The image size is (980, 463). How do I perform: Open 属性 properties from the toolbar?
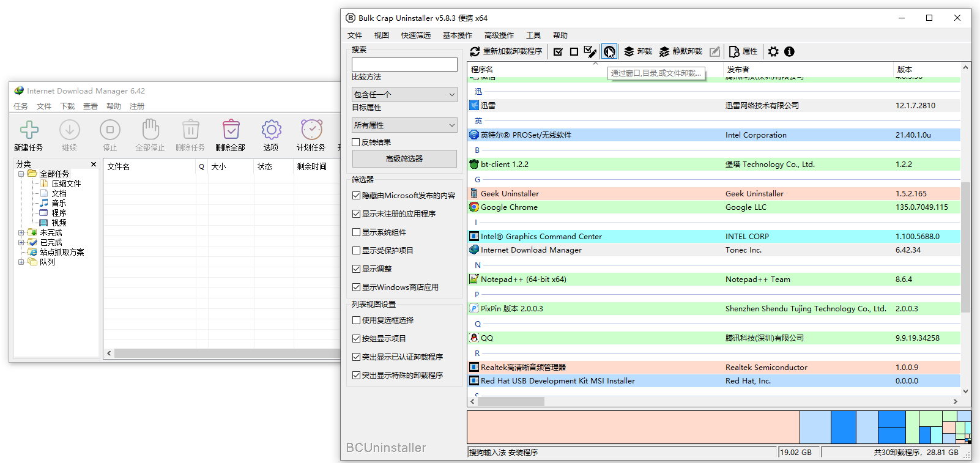[x=743, y=51]
